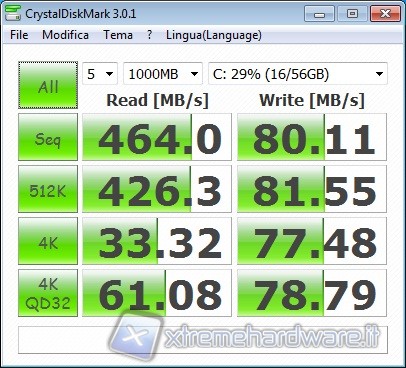406x368 pixels.
Task: Click the empty comment field at bottom
Action: coord(203,340)
